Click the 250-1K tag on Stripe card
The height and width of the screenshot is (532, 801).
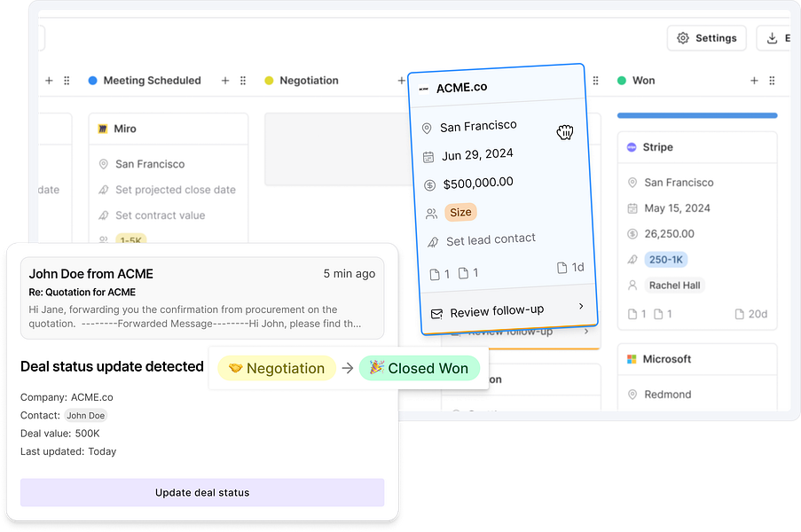pos(666,260)
